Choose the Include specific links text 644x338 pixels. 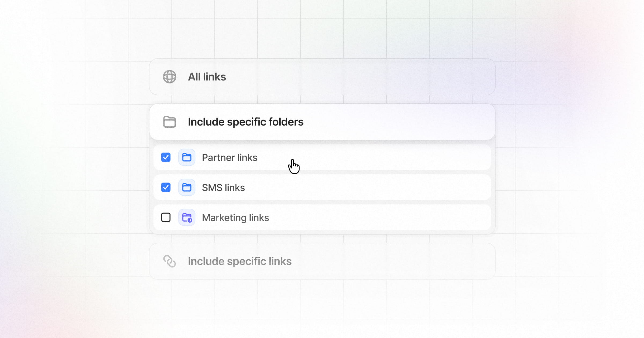click(x=240, y=261)
